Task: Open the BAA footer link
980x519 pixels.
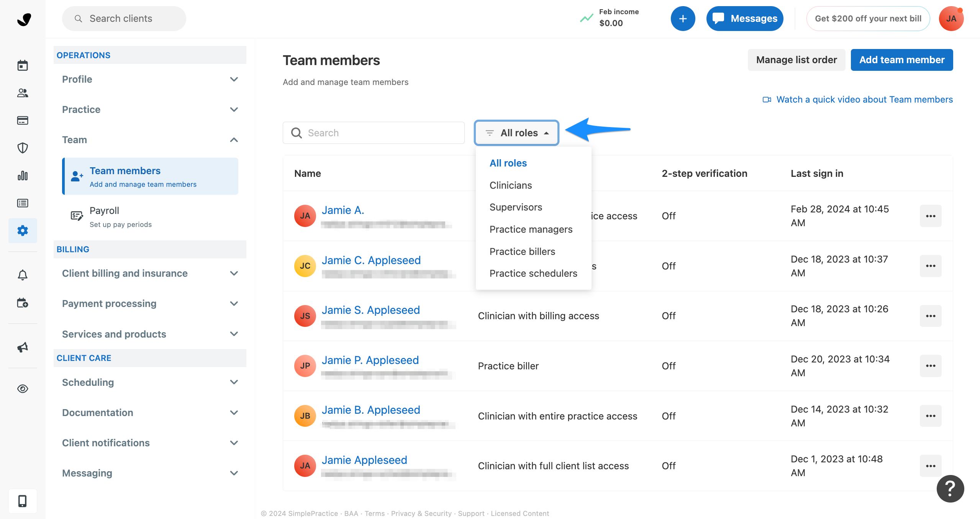Action: pyautogui.click(x=351, y=514)
